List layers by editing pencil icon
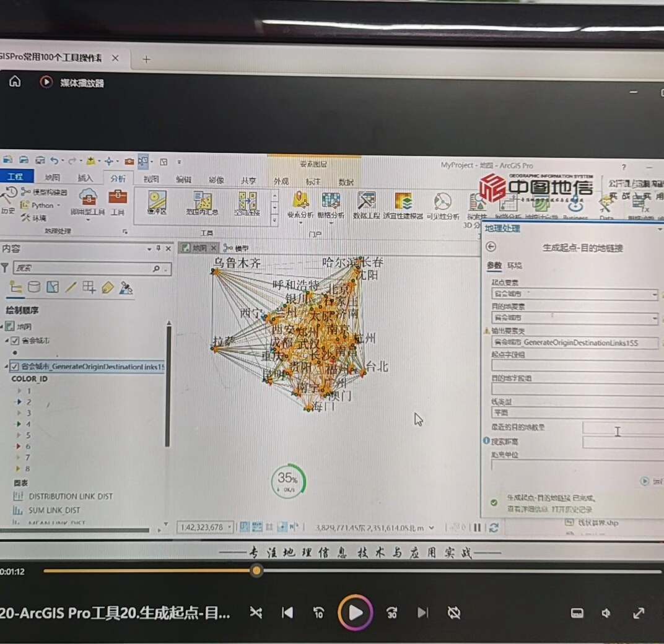The image size is (664, 644). pyautogui.click(x=71, y=287)
